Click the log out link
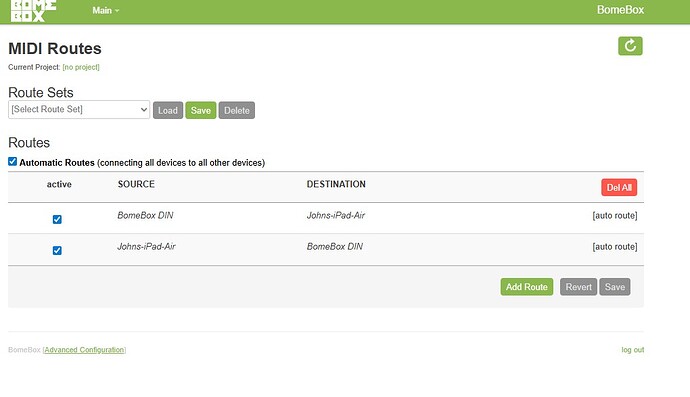This screenshot has height=397, width=690. [x=633, y=350]
